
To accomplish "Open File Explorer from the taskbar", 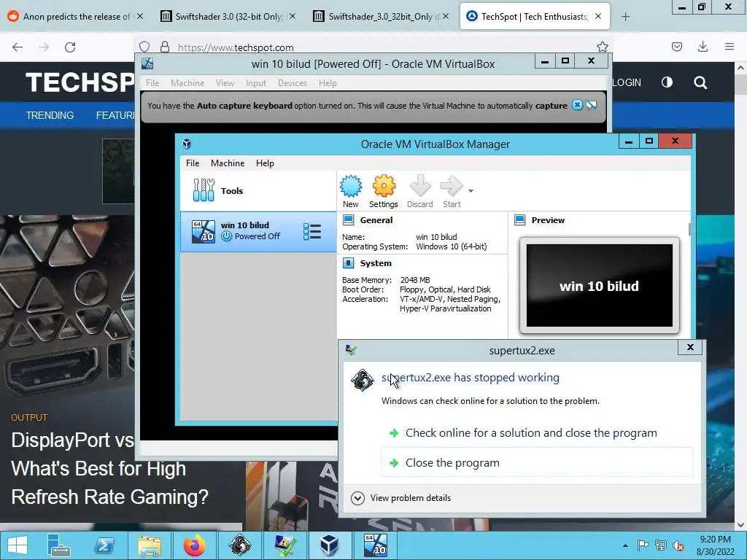I will pos(150,545).
